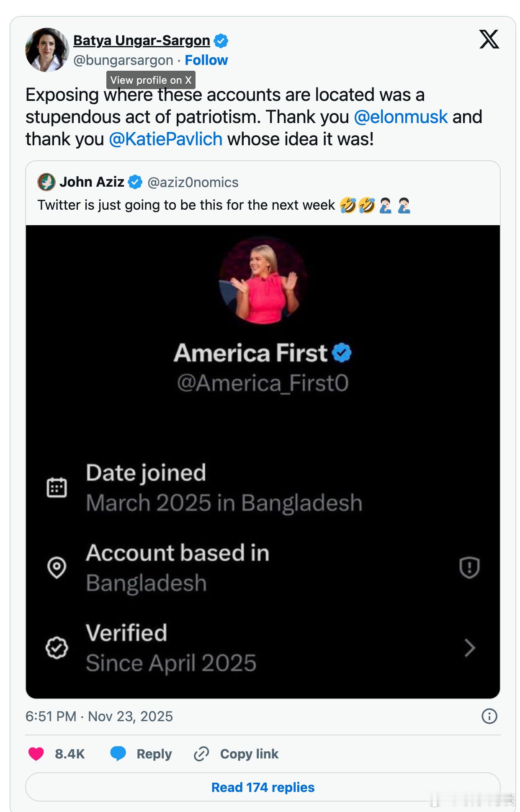Click Batya Ungar-Sargon's verified badge
The image size is (520, 812).
click(x=221, y=41)
